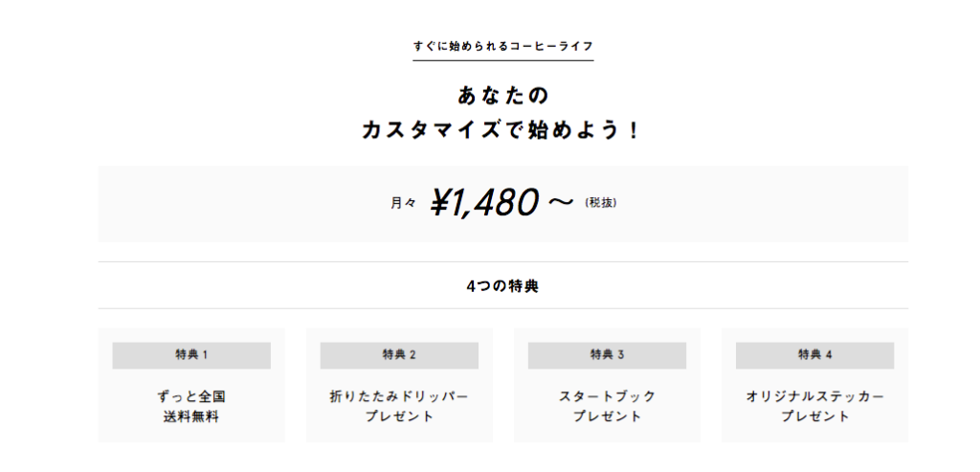Click the 送料無料 line in the first card
980x472 pixels.
coord(191,417)
